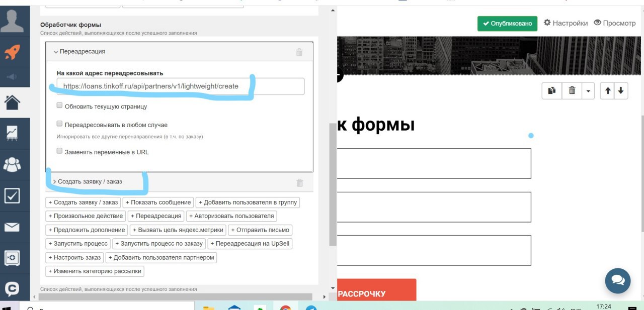Click settings panel scroll-down arrow
Screen dimensions: 644x310
click(333, 289)
